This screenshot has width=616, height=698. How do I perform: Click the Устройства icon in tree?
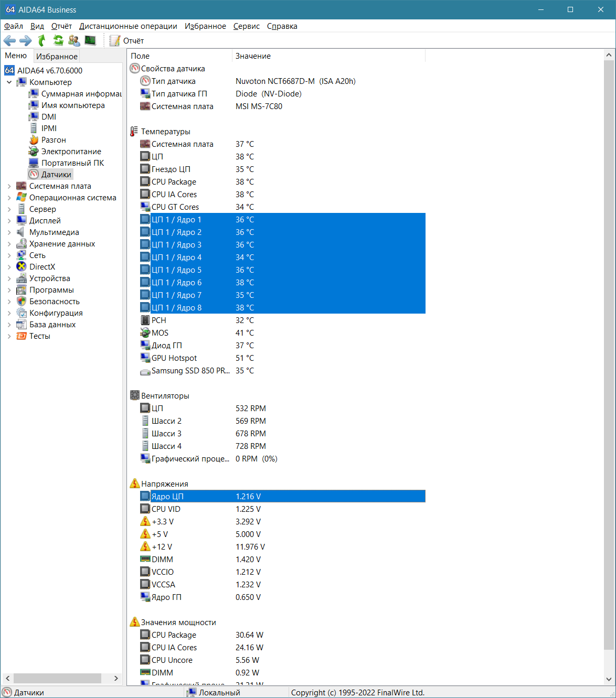point(22,278)
